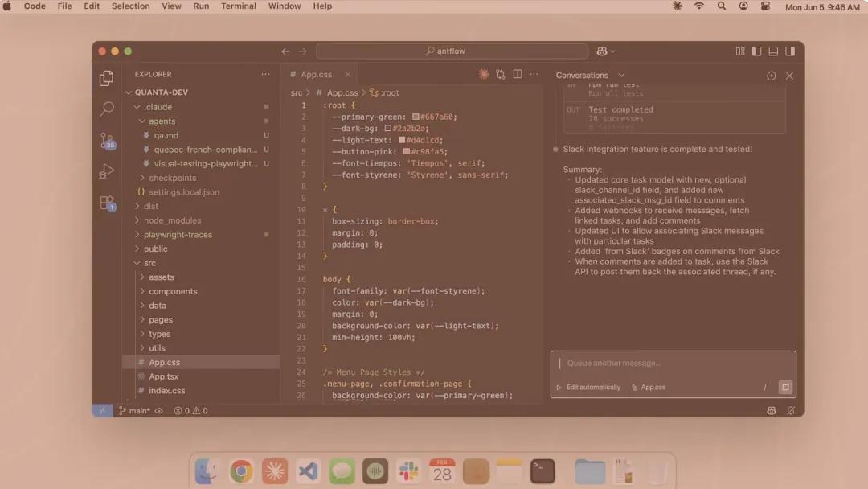
Task: Open the Search view in activity bar
Action: pyautogui.click(x=107, y=109)
